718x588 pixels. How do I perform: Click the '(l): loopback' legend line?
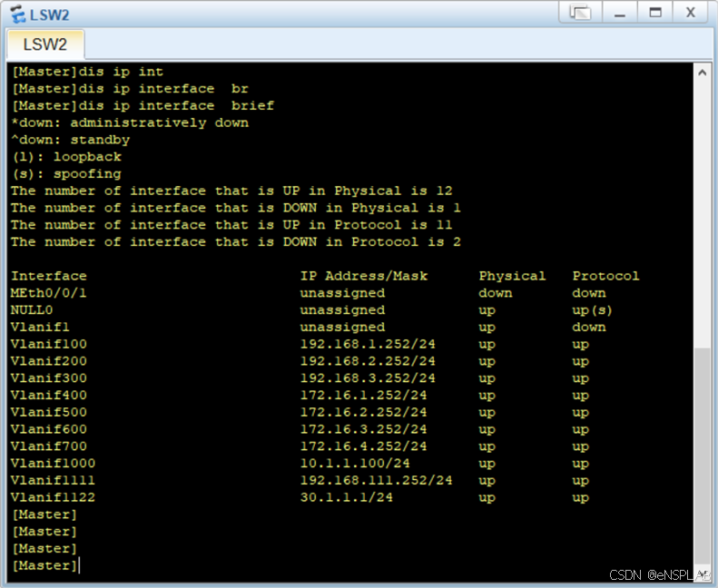click(67, 157)
